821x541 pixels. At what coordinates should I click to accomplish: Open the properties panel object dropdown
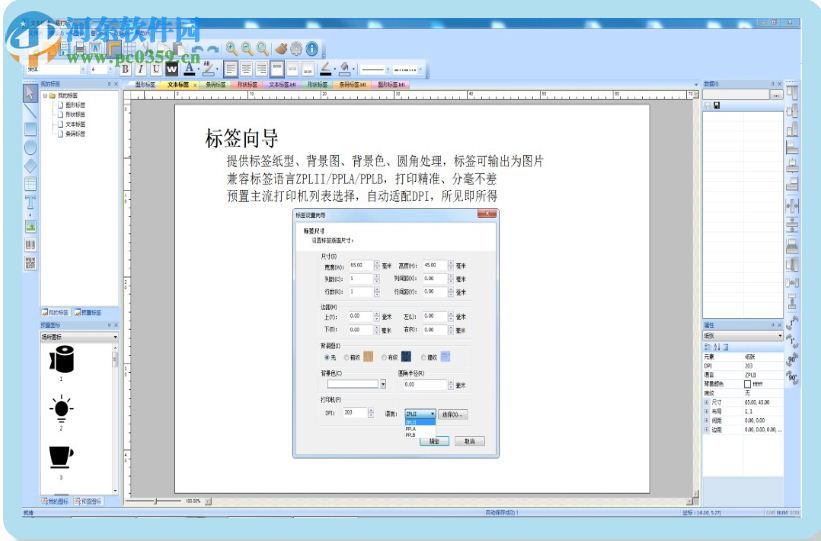(742, 336)
